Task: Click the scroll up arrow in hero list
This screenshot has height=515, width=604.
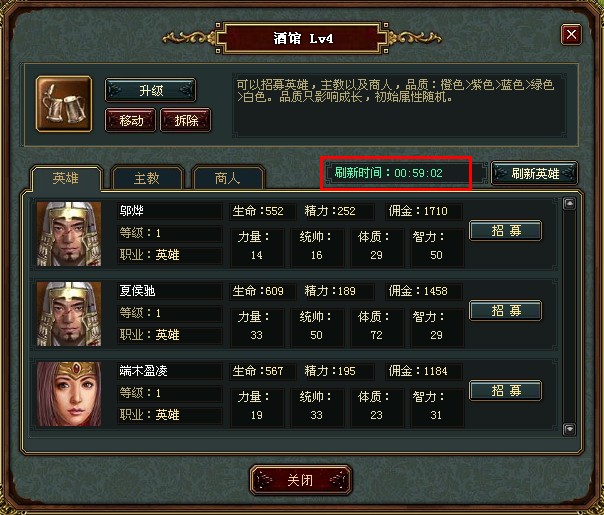Action: (569, 203)
